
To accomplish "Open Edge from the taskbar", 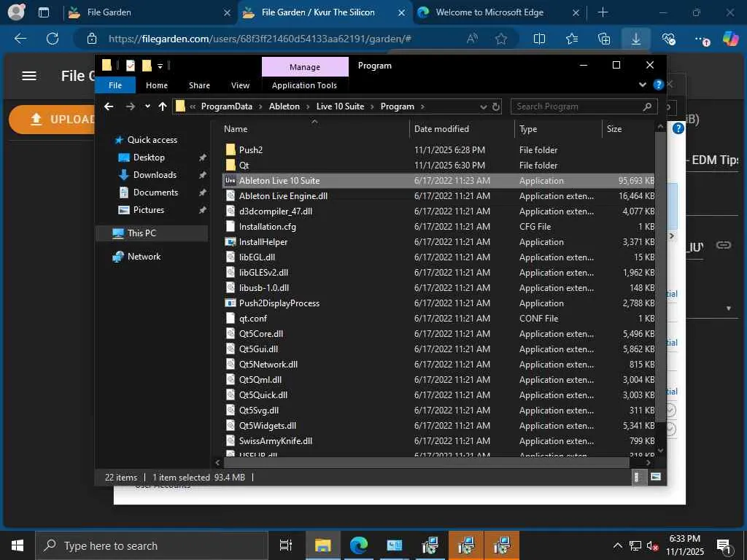I will [x=359, y=545].
